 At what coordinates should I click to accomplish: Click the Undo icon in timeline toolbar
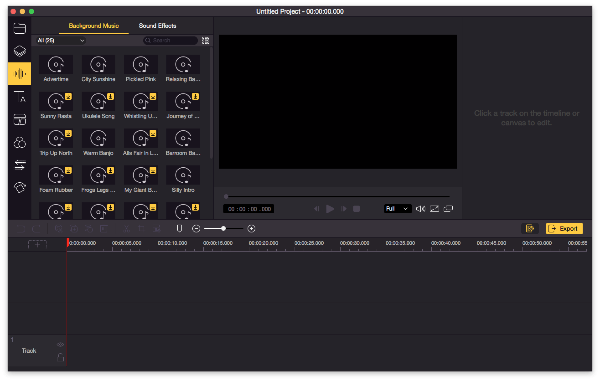coord(21,229)
